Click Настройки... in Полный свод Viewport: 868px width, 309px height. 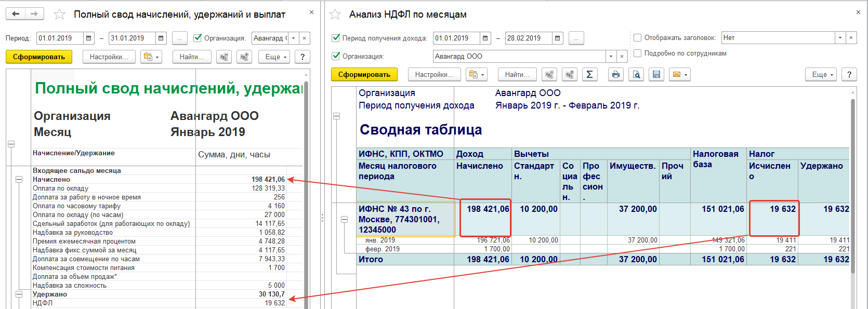pyautogui.click(x=109, y=57)
